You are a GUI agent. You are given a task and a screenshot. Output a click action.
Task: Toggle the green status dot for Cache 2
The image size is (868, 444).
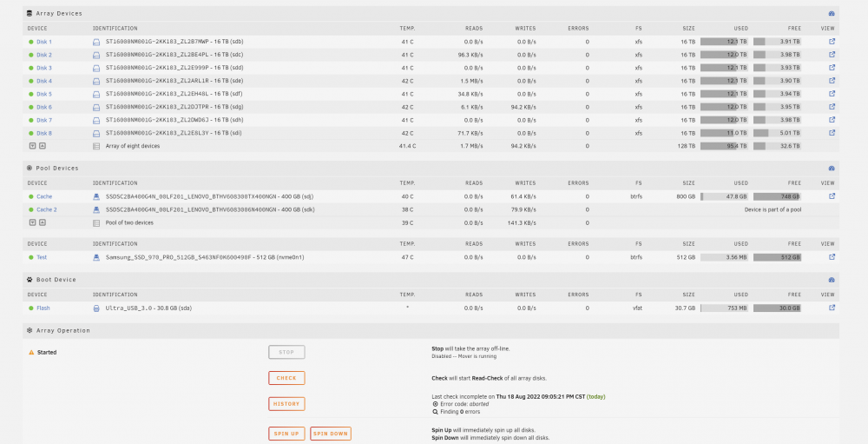(31, 209)
